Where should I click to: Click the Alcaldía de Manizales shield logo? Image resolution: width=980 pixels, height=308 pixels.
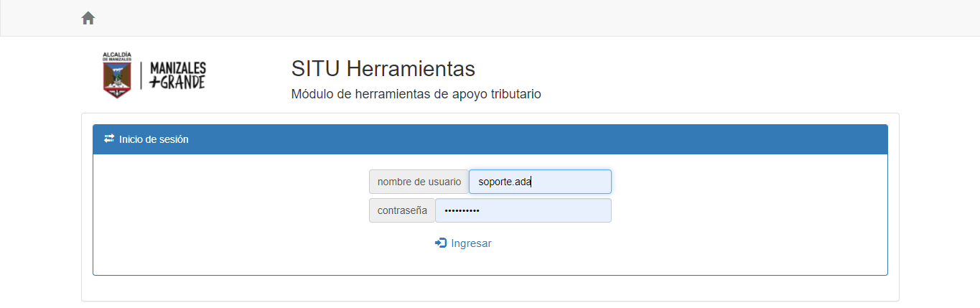pos(117,79)
